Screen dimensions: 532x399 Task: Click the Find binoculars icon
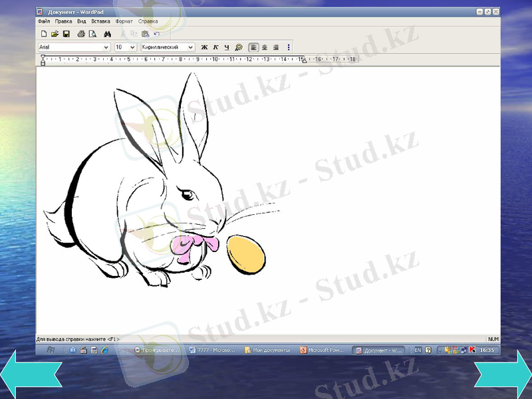pyautogui.click(x=107, y=34)
